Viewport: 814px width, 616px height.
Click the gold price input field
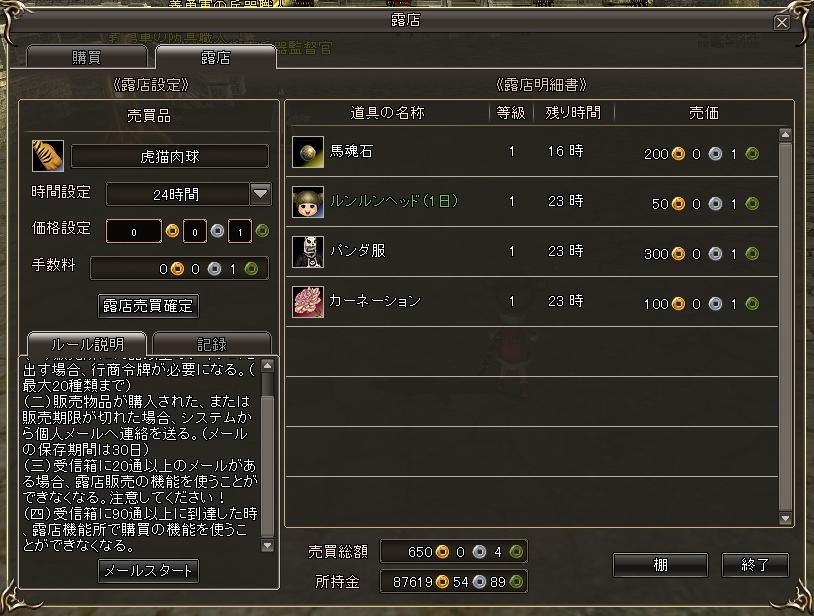[x=133, y=231]
